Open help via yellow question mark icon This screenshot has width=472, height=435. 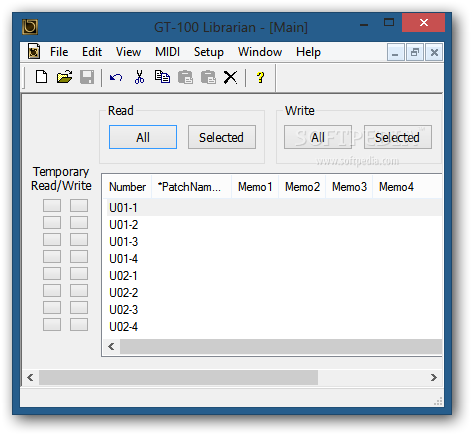260,77
